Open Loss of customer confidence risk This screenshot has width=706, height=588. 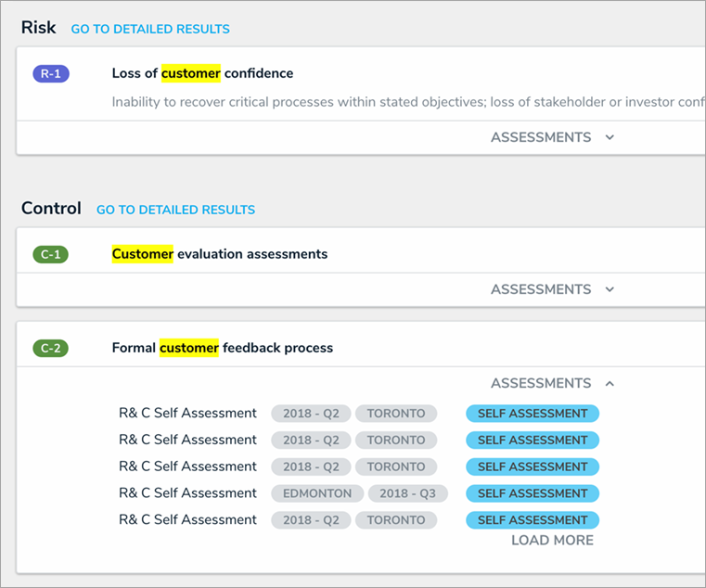click(202, 73)
